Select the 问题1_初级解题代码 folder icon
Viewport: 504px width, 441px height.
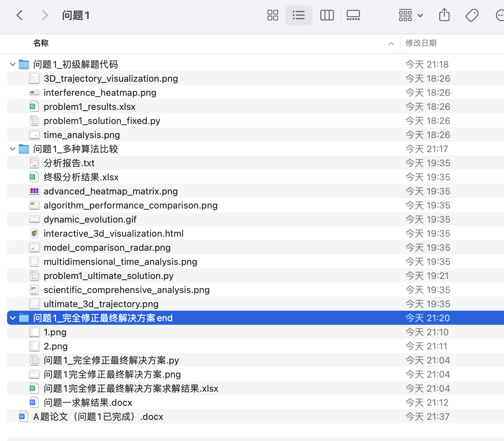pos(24,64)
